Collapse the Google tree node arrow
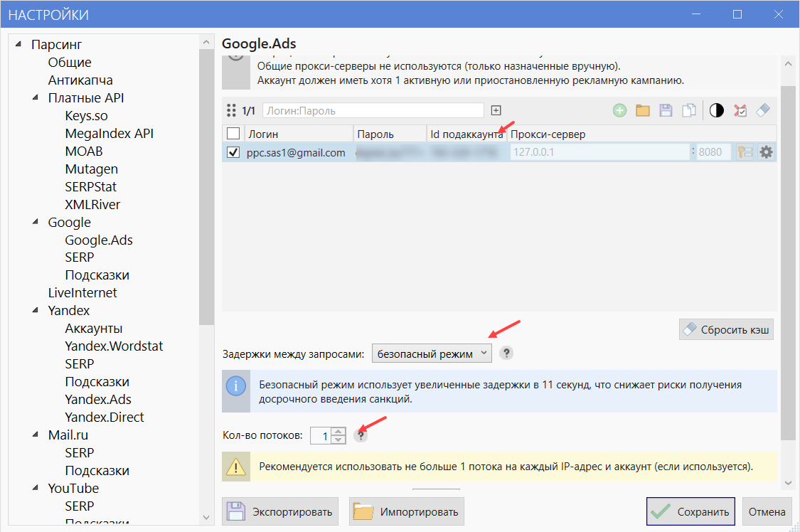 (36, 222)
